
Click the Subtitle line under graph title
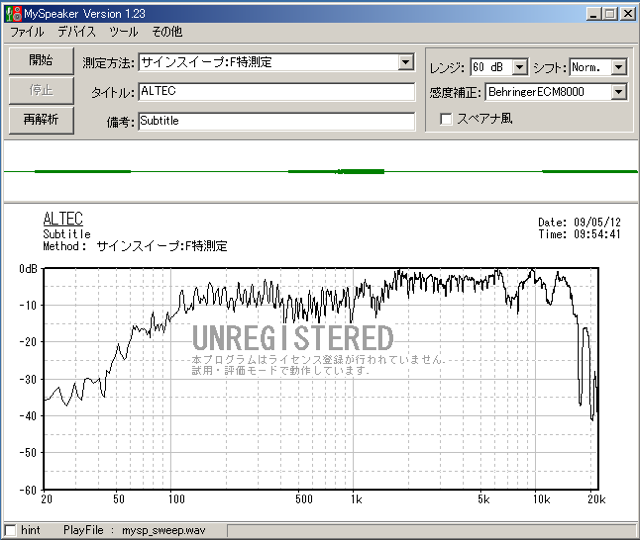[67, 234]
